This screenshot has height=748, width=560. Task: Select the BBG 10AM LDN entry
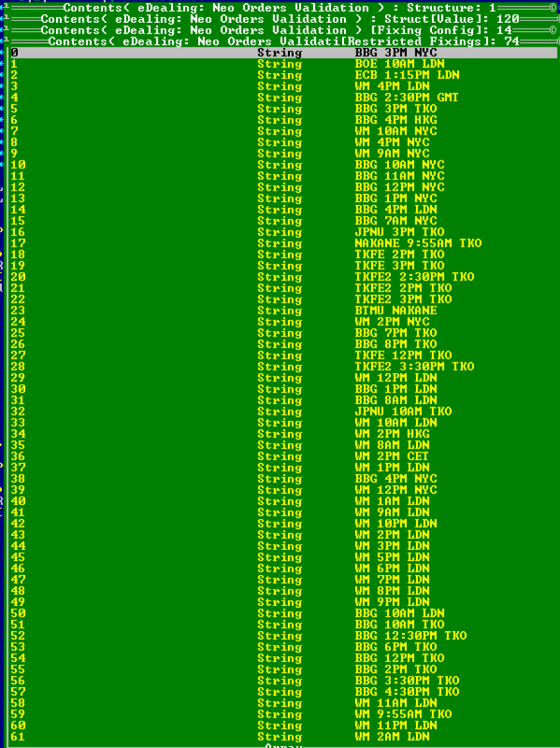399,613
